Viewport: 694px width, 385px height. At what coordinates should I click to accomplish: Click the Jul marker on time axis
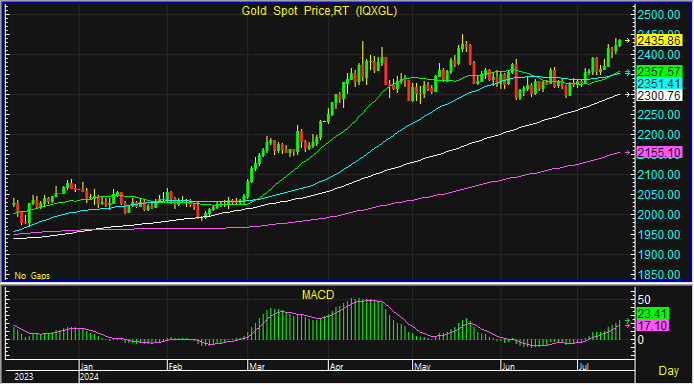pyautogui.click(x=584, y=367)
